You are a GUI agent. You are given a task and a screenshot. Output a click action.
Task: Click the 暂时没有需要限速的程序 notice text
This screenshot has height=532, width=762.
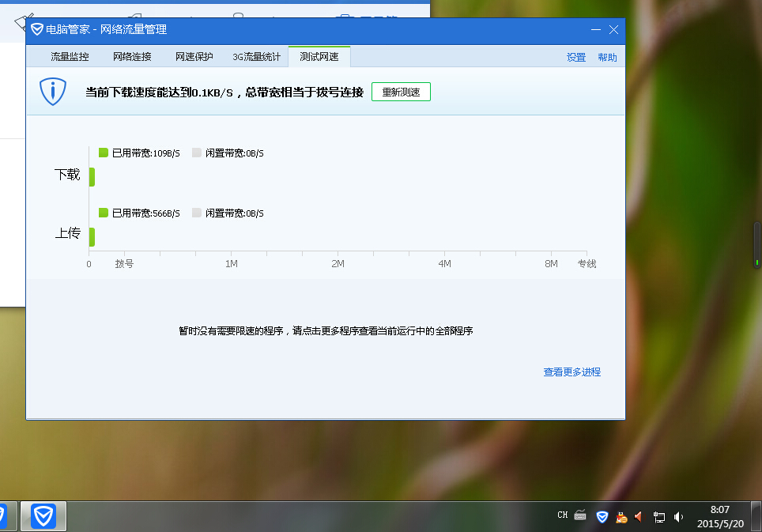click(x=326, y=331)
